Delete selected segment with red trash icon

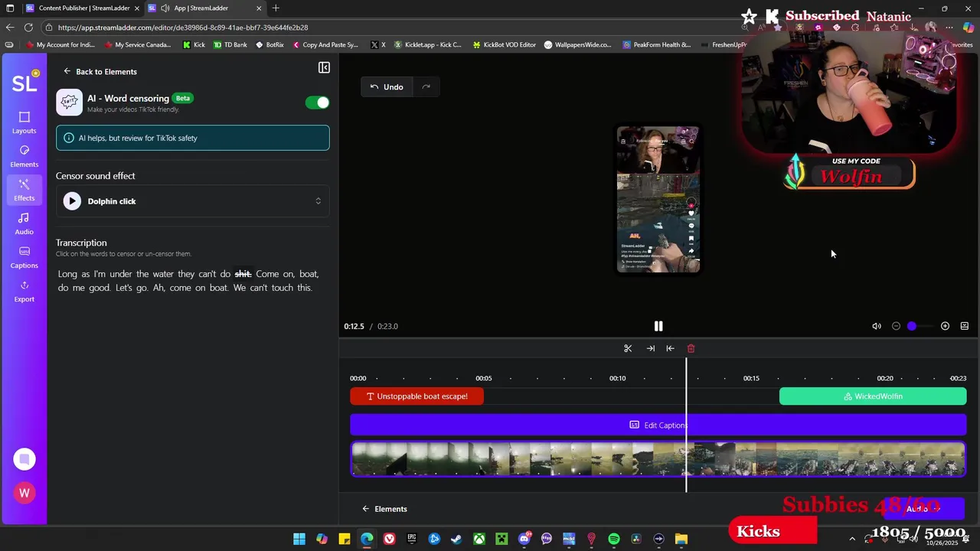tap(691, 348)
